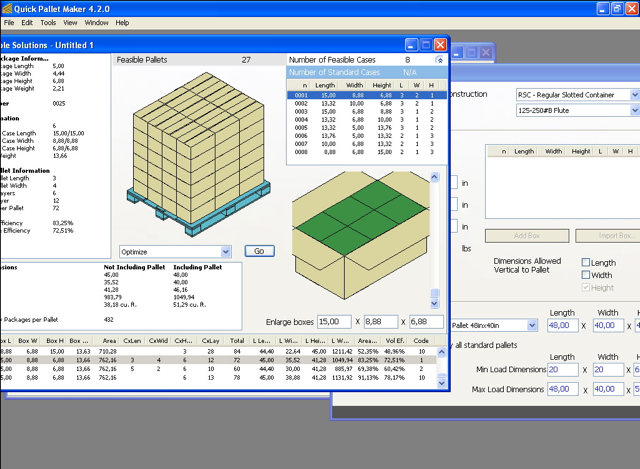Click Max Load Dimensions length field

pyautogui.click(x=562, y=389)
